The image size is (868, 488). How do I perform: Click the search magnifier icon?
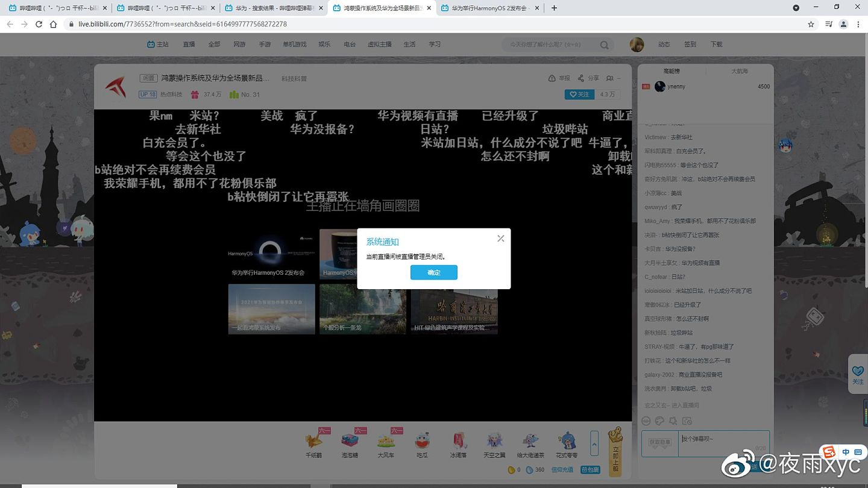604,45
